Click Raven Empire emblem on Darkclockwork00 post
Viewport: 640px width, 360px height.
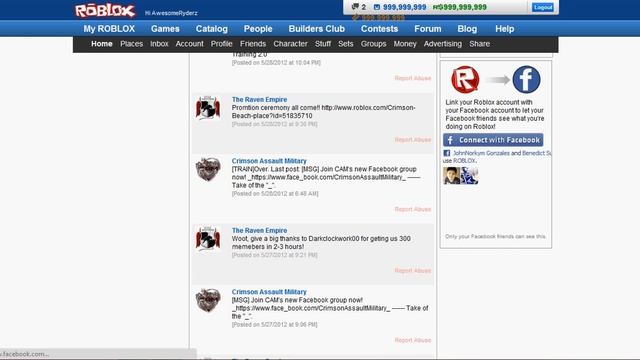click(208, 238)
